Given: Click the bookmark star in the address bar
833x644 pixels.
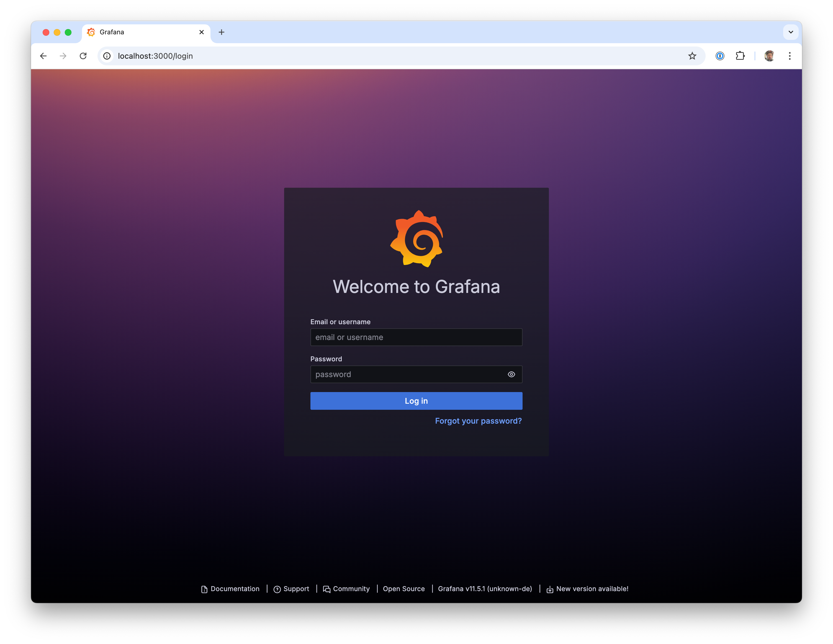Looking at the screenshot, I should point(692,56).
